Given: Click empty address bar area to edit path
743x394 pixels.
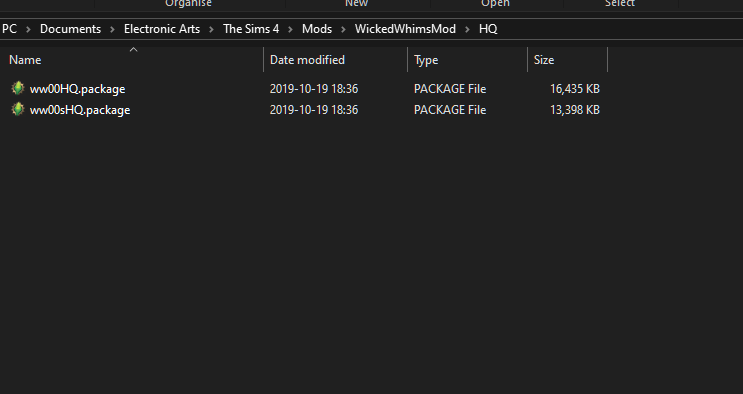Looking at the screenshot, I should (616, 29).
